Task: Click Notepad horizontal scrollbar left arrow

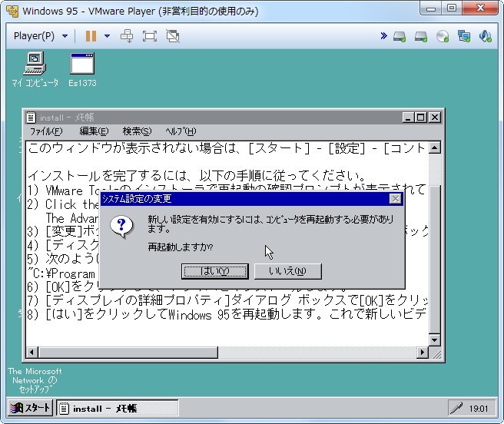Action: (31, 353)
